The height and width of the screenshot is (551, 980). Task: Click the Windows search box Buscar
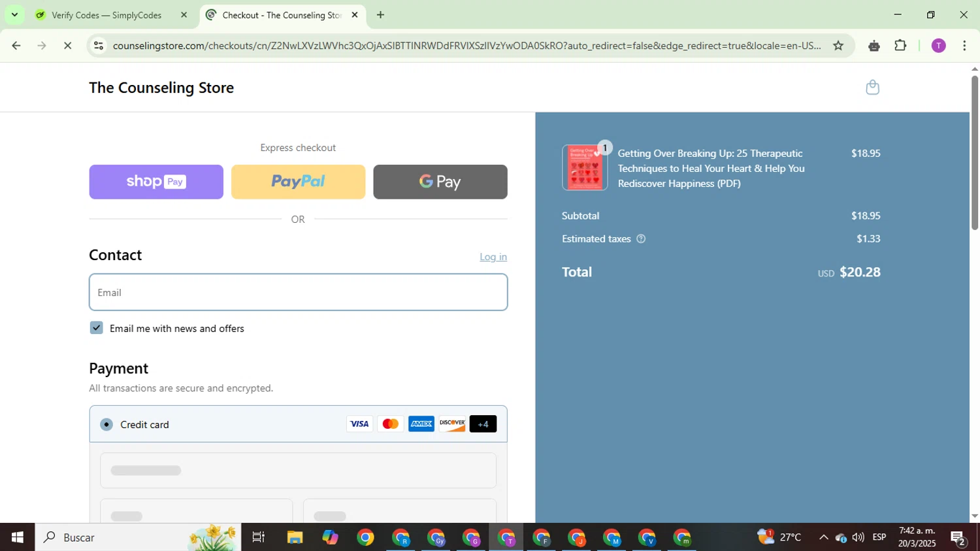click(137, 537)
